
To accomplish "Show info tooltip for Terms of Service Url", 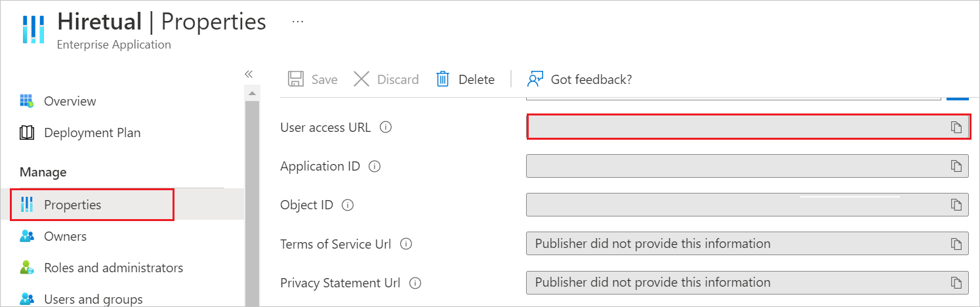I will pyautogui.click(x=406, y=244).
